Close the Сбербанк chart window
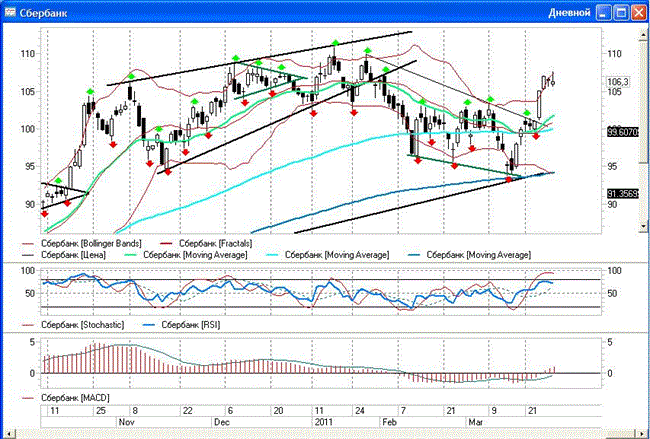The image size is (650, 439). point(638,13)
